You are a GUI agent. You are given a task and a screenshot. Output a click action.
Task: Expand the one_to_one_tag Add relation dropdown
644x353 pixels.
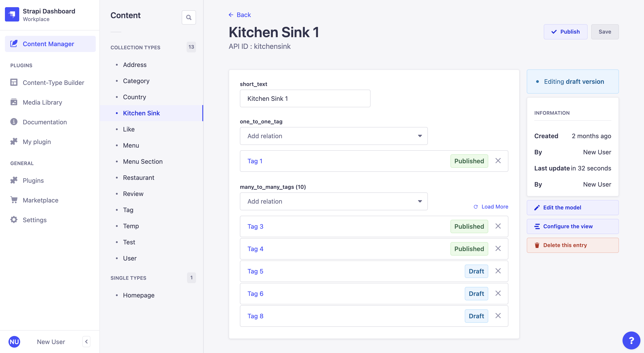333,136
